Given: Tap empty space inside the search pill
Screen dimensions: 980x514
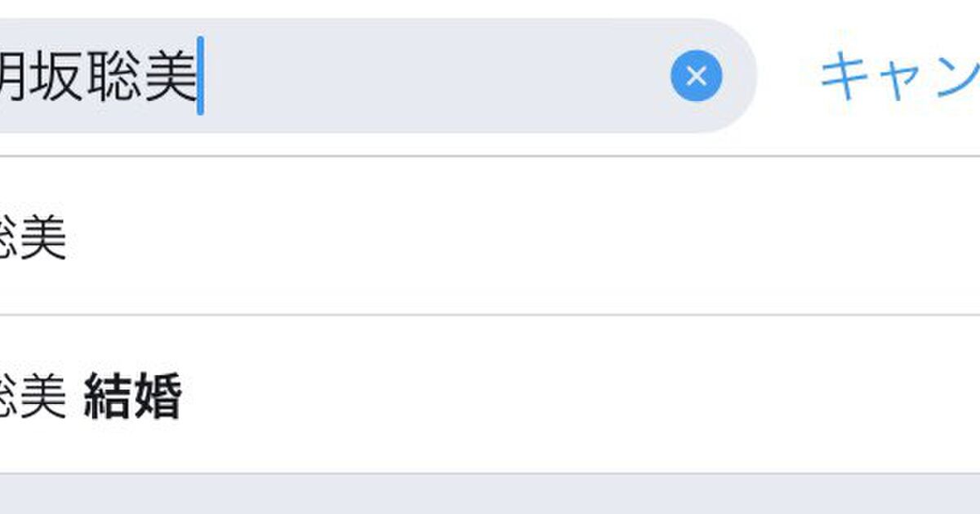Looking at the screenshot, I should [x=433, y=76].
